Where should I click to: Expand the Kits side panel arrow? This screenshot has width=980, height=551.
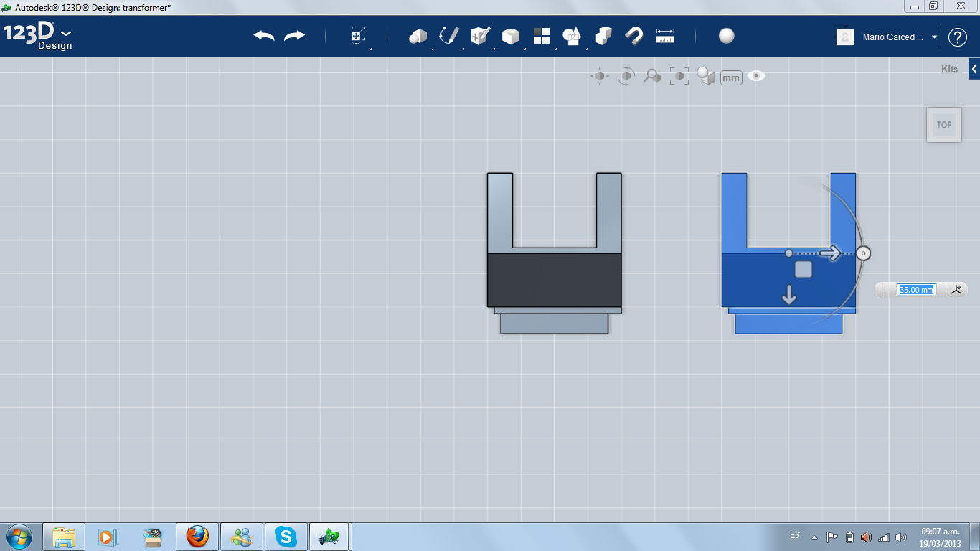[x=974, y=69]
